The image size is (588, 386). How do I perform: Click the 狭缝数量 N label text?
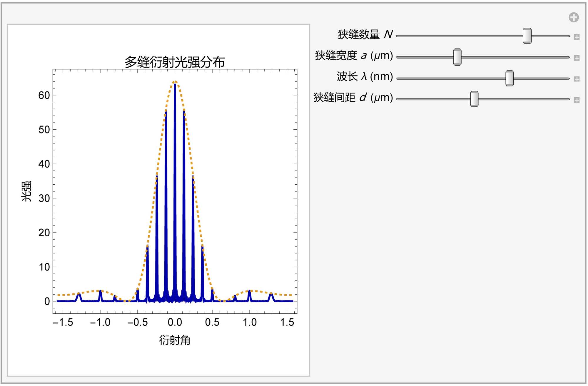point(365,34)
